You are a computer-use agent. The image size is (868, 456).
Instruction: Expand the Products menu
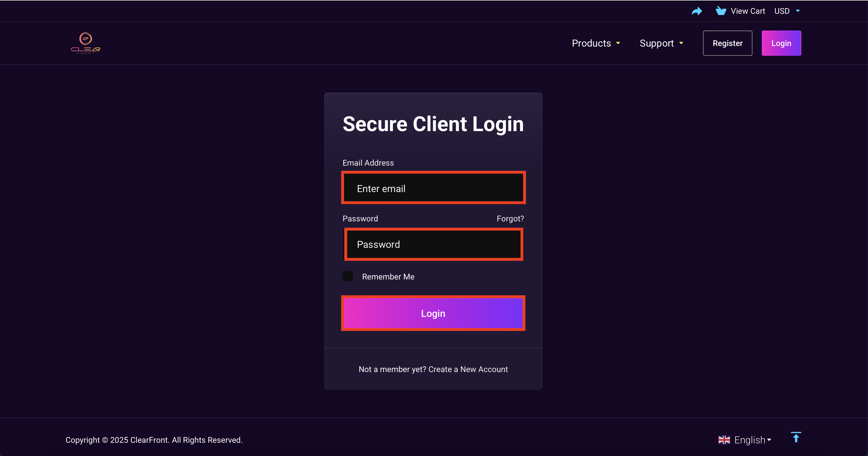click(x=596, y=43)
